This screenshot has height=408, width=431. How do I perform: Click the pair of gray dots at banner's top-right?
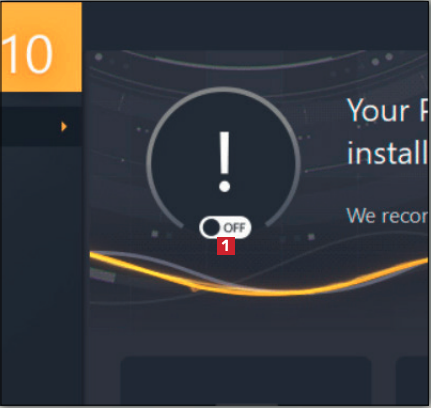pyautogui.click(x=382, y=59)
